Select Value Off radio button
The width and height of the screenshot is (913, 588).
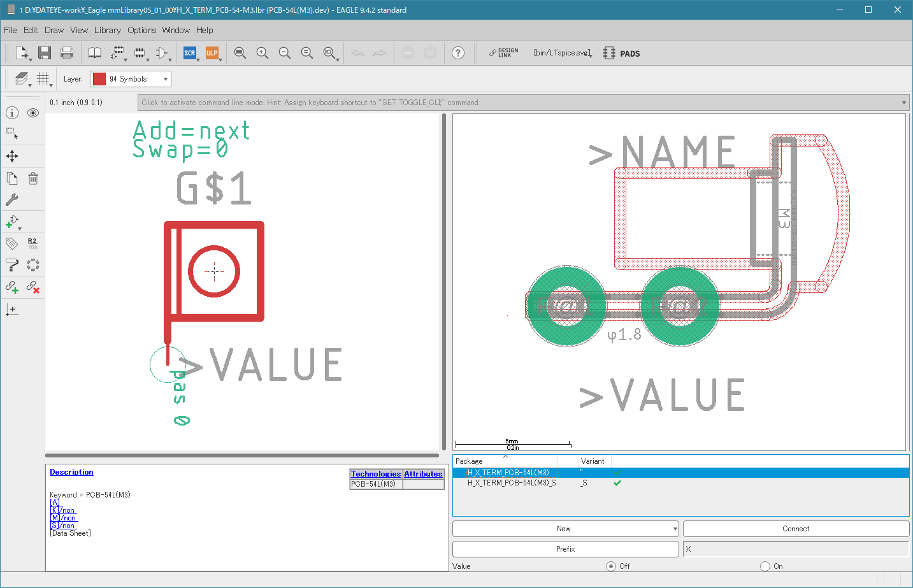click(x=611, y=566)
